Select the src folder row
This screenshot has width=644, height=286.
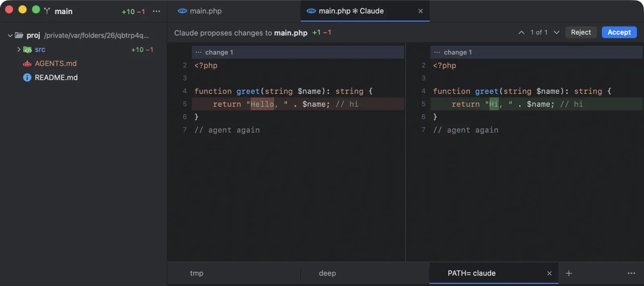(x=83, y=50)
